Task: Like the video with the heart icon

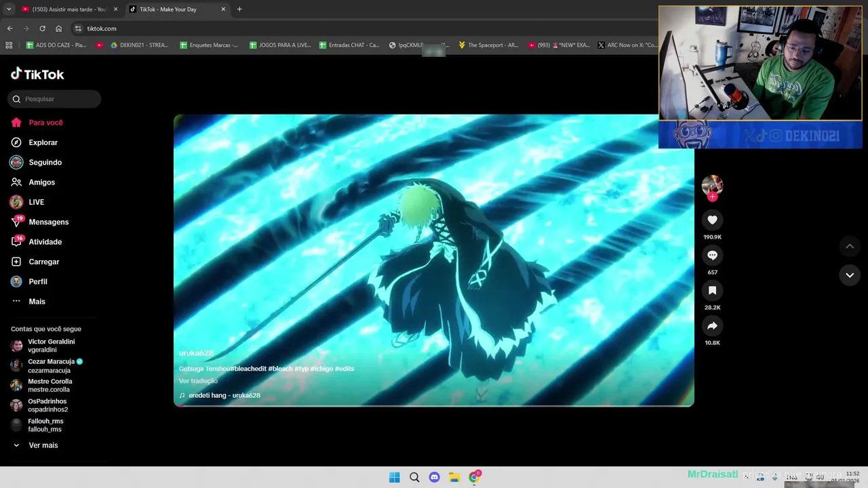Action: coord(712,220)
